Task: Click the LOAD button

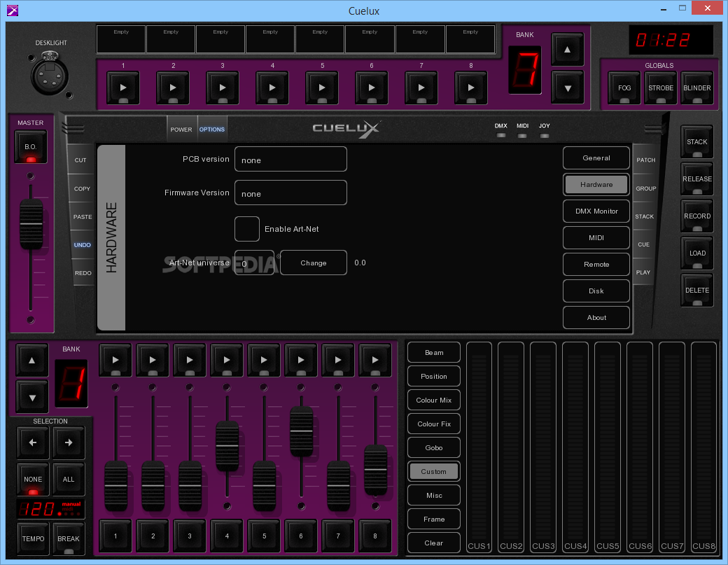Action: [697, 253]
